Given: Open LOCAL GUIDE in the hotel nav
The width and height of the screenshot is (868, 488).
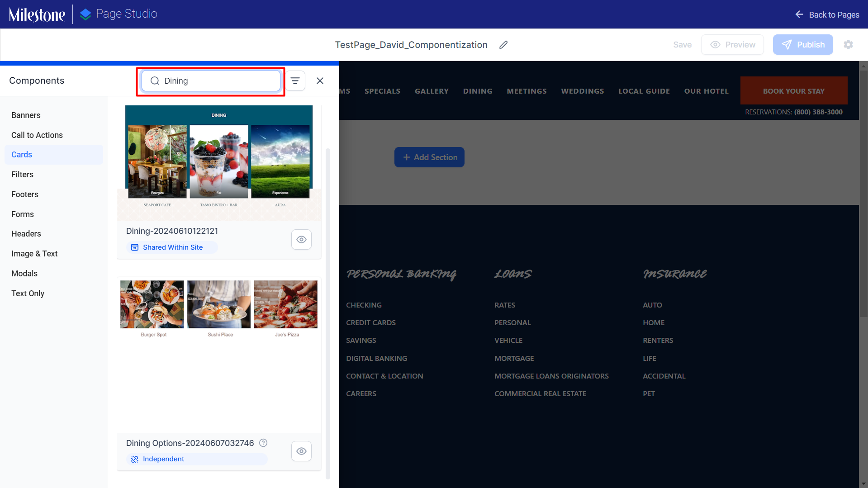Looking at the screenshot, I should point(644,91).
